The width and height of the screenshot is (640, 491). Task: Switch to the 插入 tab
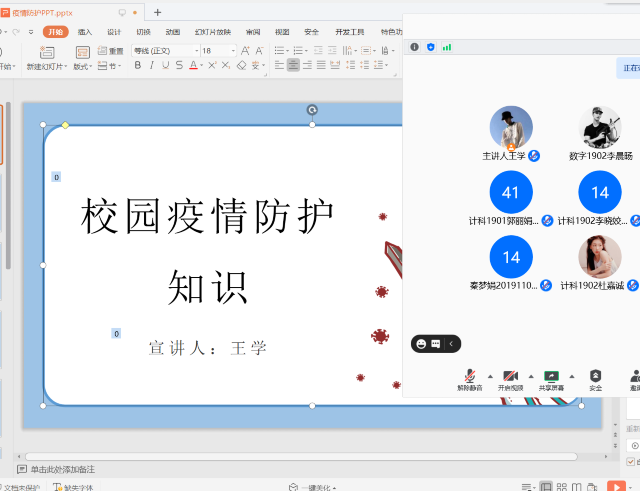coord(85,32)
